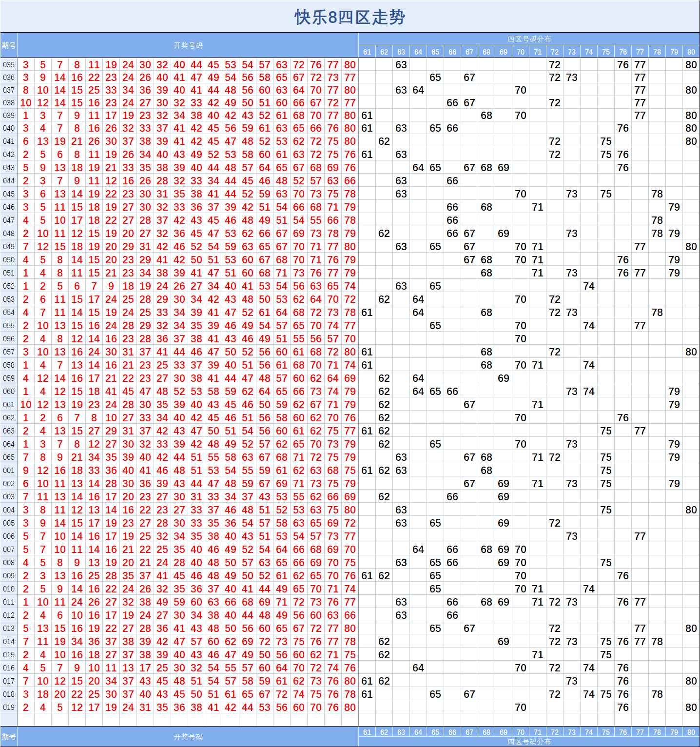Screen dimensions: 700x747
Task: Click period number 035
Action: click(9, 65)
